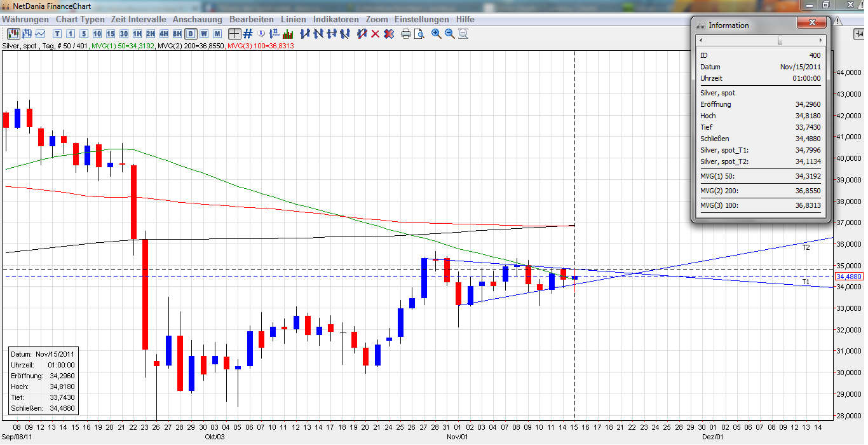Switch to the line chart icon
Screen dimensions: 868x445
tap(40, 34)
